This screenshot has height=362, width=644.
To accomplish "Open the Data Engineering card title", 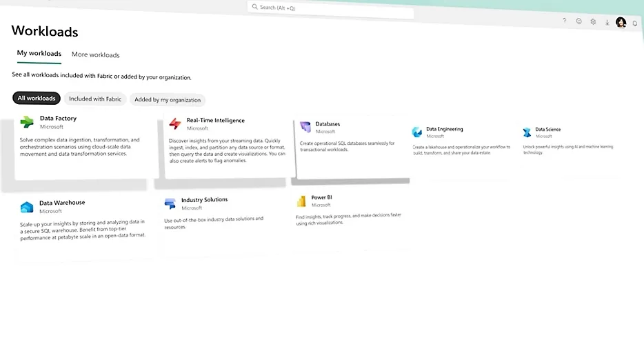I will 445,129.
